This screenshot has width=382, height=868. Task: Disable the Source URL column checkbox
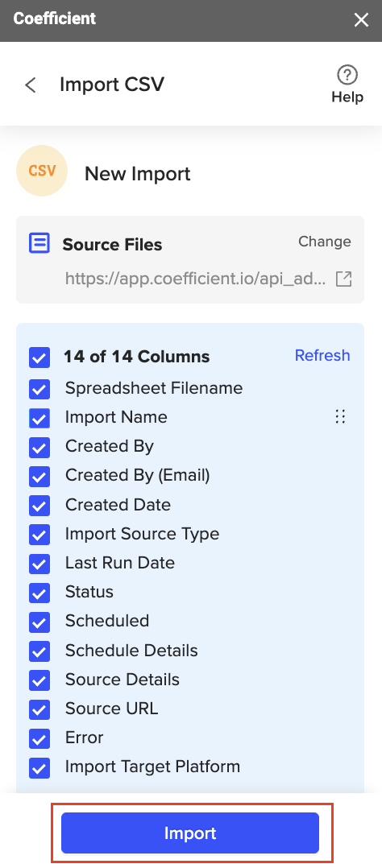point(39,709)
